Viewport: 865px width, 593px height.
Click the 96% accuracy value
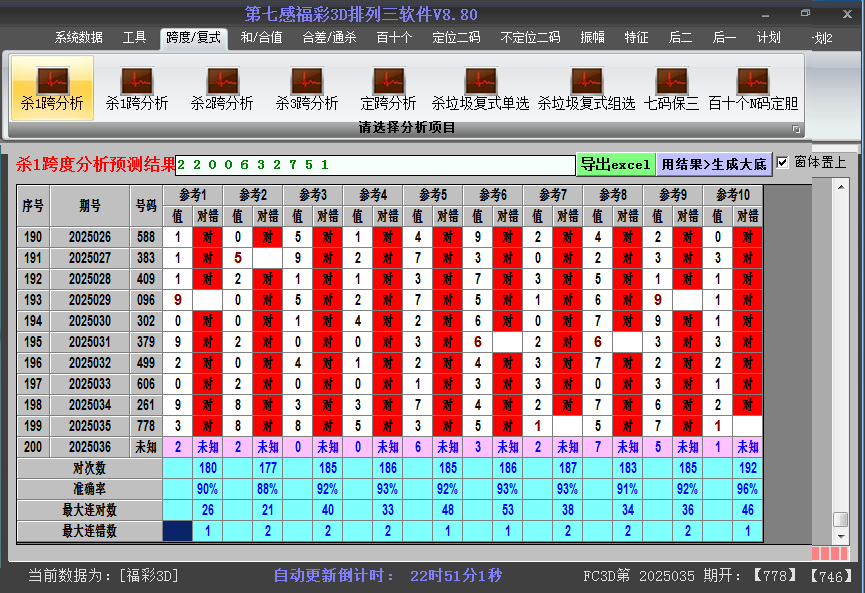(748, 489)
